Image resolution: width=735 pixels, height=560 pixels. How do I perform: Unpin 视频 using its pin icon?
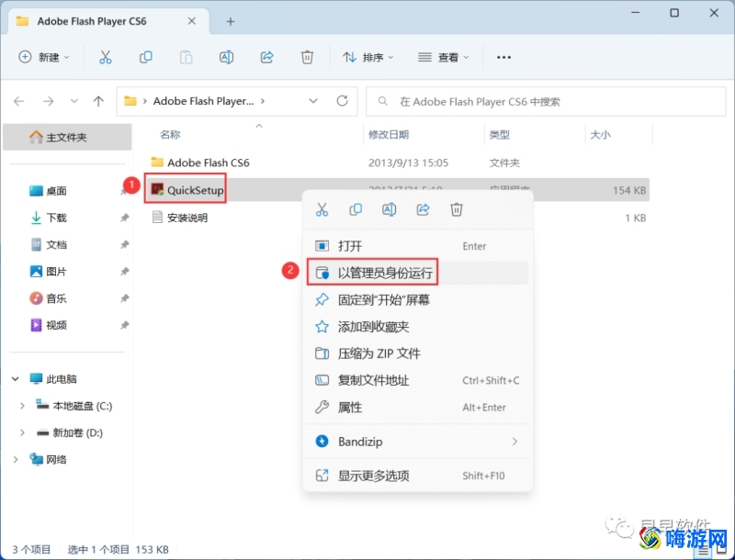click(x=124, y=325)
